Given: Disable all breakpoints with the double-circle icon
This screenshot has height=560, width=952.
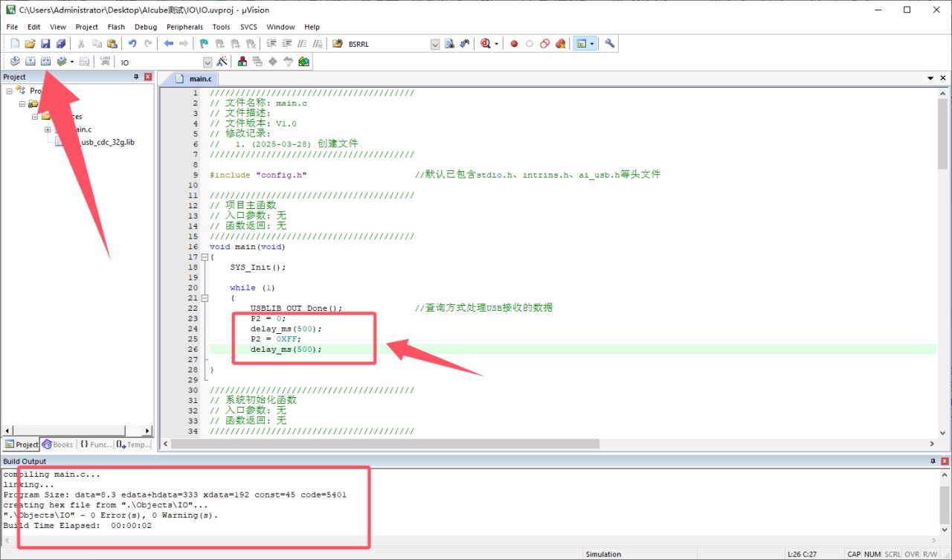Looking at the screenshot, I should (545, 44).
